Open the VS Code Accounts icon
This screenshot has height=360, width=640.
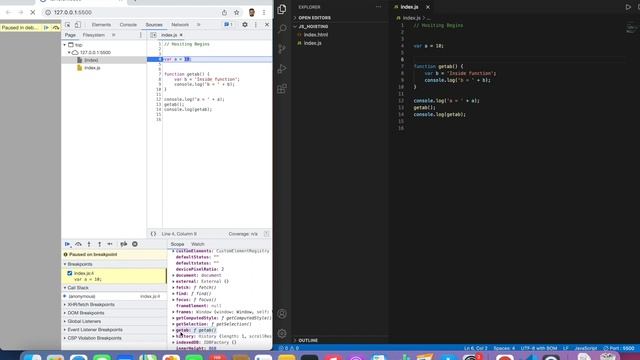(282, 314)
